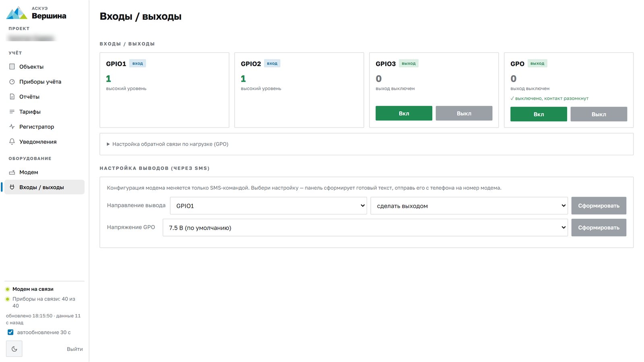Navigate to Тарифы page
The width and height of the screenshot is (644, 362).
coord(44,112)
